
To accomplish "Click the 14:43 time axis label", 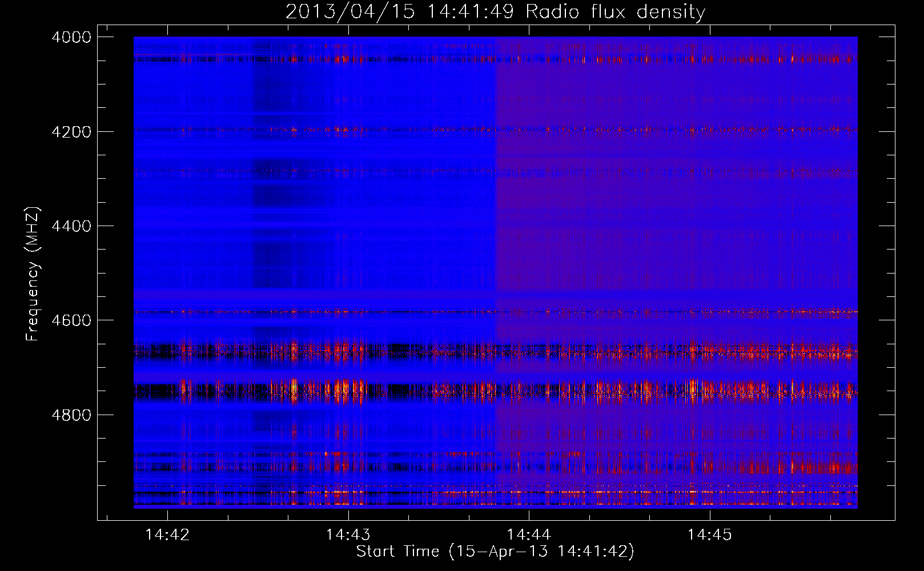I will 348,534.
